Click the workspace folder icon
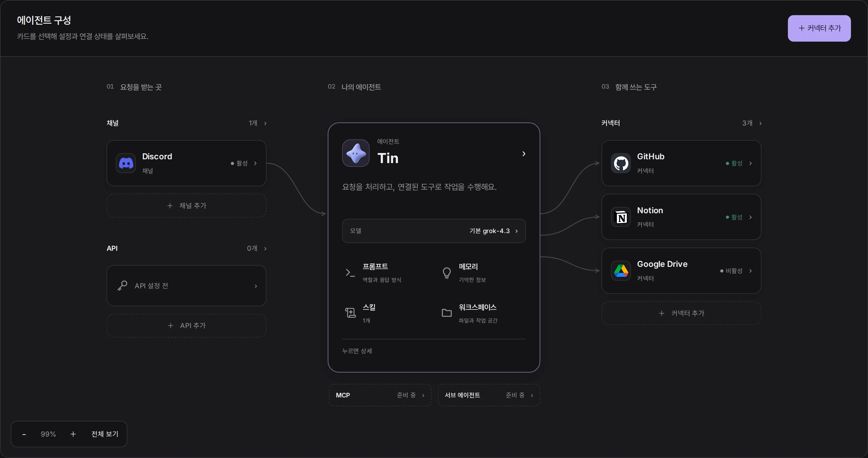 click(447, 313)
